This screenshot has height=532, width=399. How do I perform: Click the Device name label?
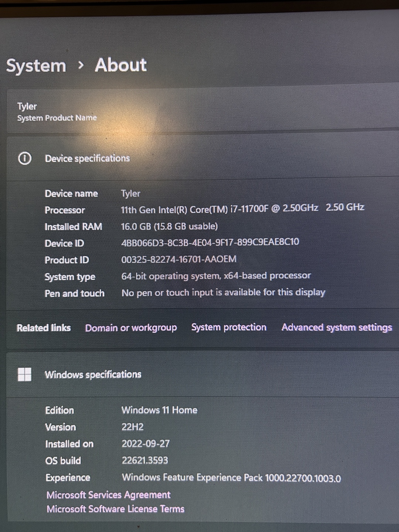click(71, 194)
